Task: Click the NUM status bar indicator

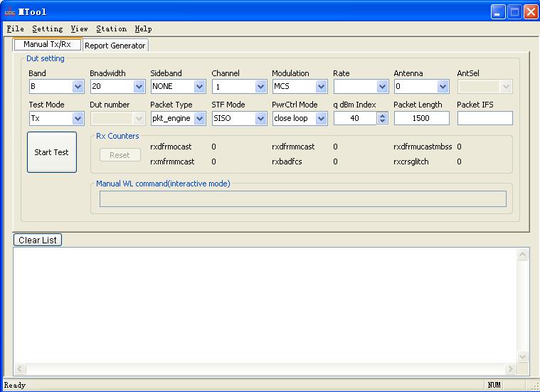Action: (494, 385)
